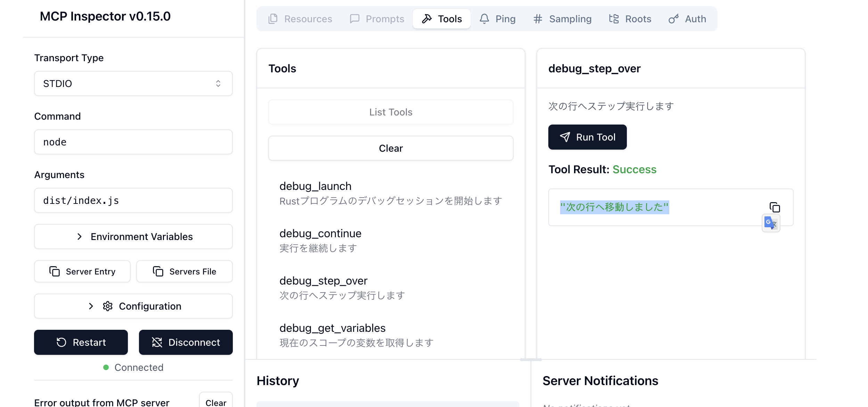This screenshot has width=868, height=407.
Task: Restart the MCP server connection
Action: click(81, 342)
